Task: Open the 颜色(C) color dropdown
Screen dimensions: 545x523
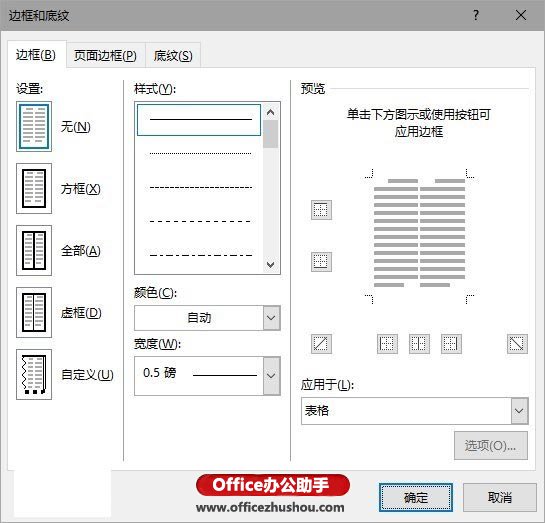Action: click(272, 318)
